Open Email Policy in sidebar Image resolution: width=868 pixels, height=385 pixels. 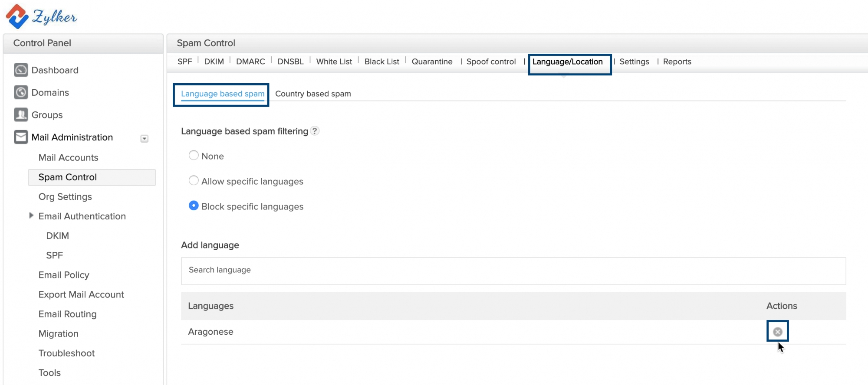click(x=64, y=275)
